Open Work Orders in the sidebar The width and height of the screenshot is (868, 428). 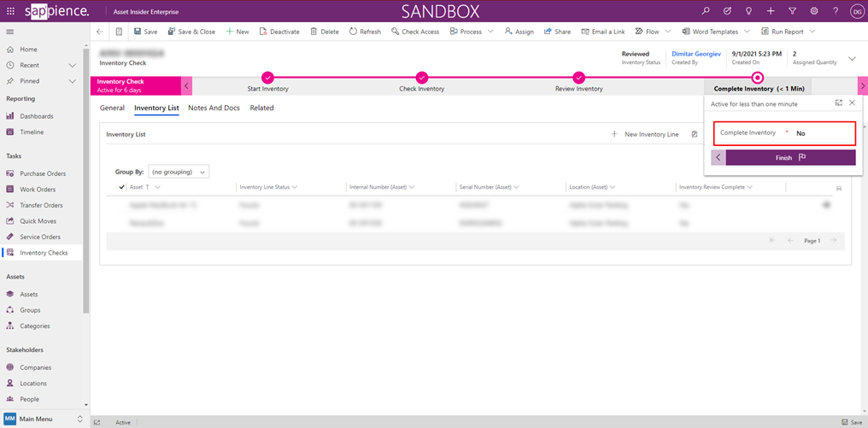coord(38,190)
